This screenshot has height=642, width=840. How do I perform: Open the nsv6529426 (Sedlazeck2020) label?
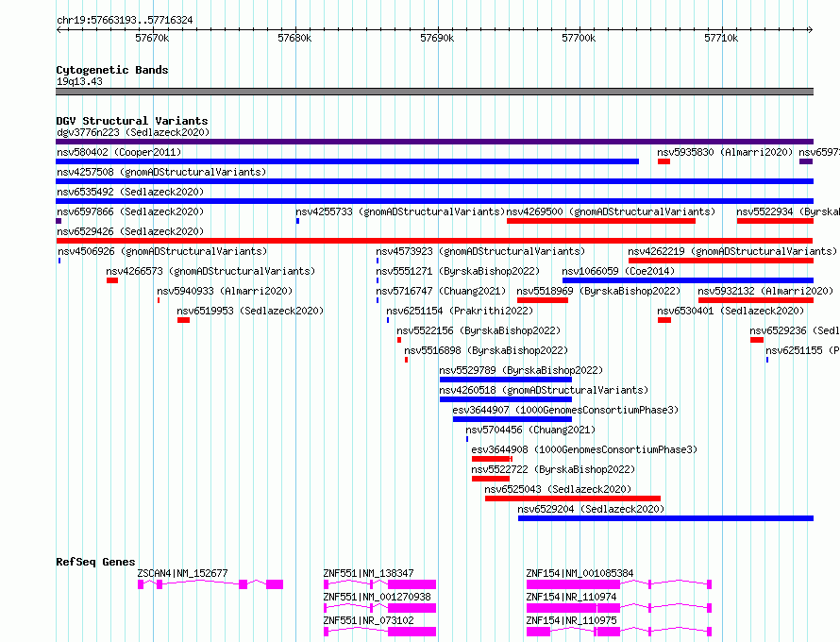[130, 231]
